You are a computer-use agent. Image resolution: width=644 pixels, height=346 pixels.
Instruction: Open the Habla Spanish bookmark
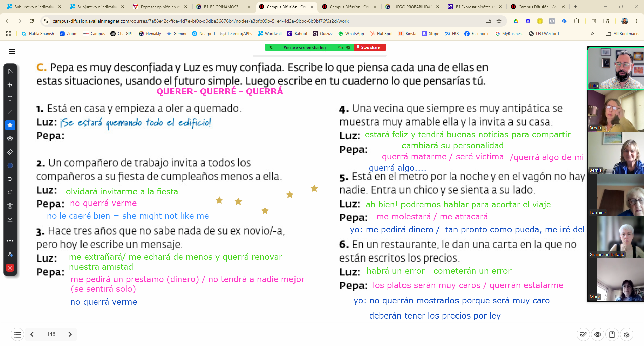point(38,34)
